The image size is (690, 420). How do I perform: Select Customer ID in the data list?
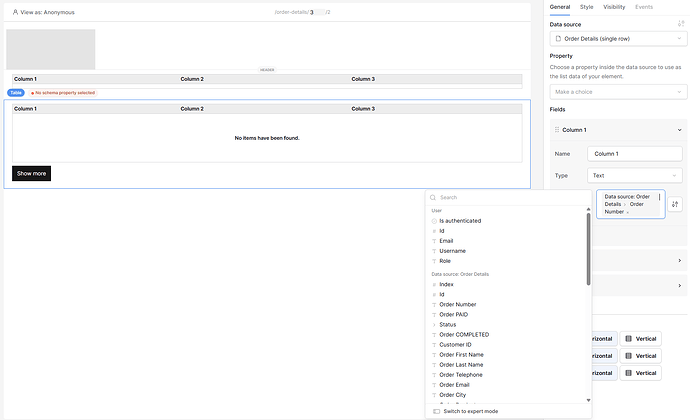(455, 345)
